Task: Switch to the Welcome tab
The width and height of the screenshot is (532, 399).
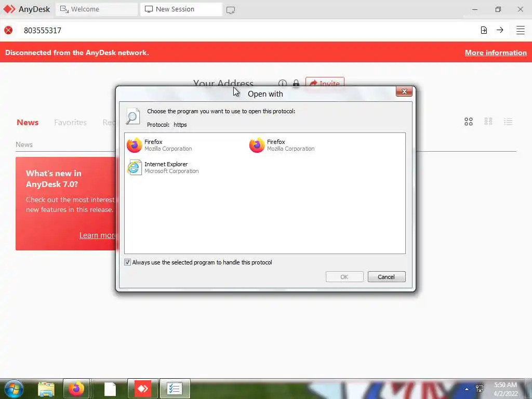Action: pos(97,9)
